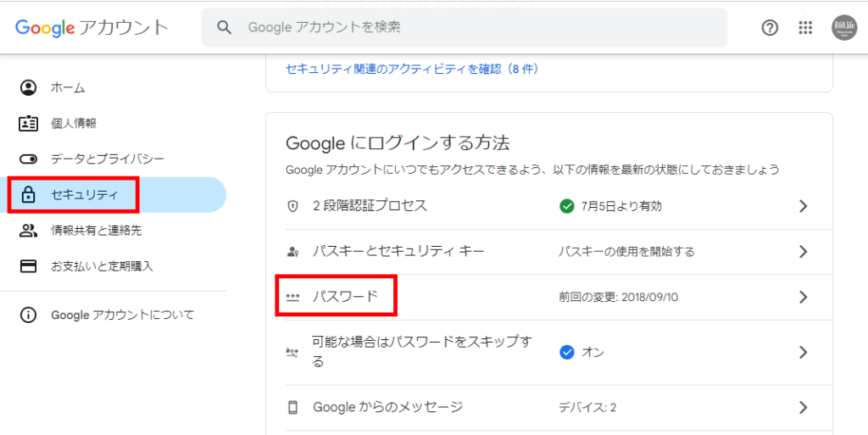
Task: Click the 情報共有と連絡先 people icon
Action: pyautogui.click(x=29, y=230)
